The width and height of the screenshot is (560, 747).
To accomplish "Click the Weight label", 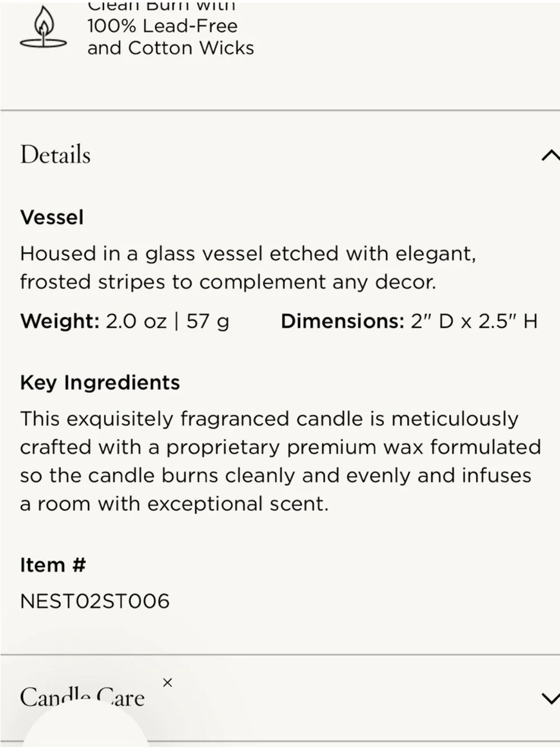I will click(60, 321).
